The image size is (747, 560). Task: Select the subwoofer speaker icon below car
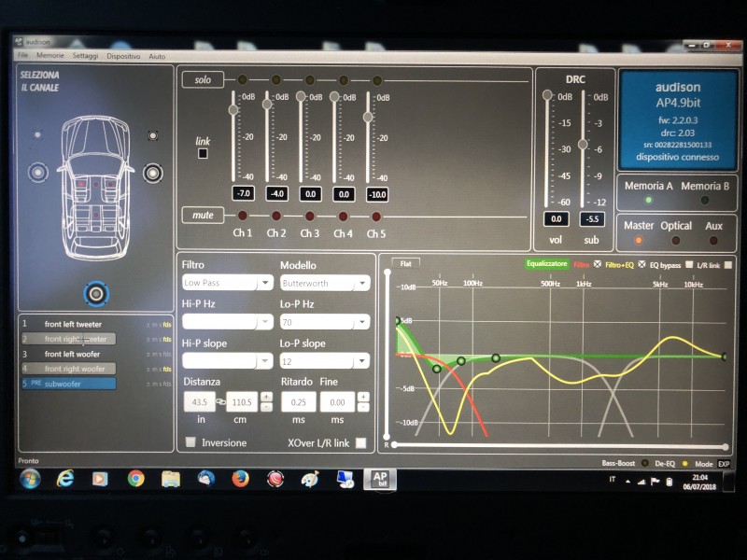point(96,294)
